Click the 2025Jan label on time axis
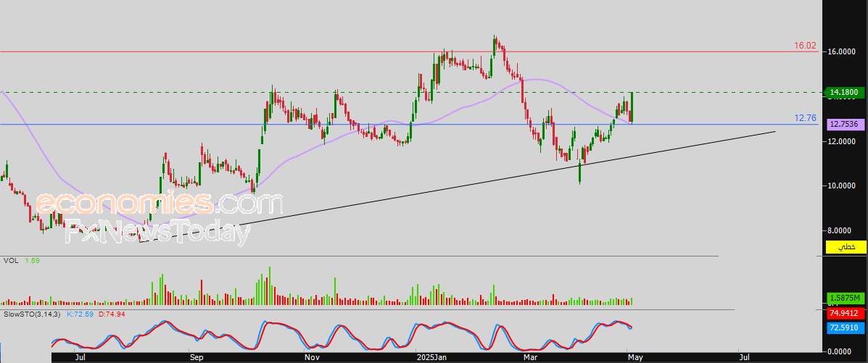The height and width of the screenshot is (363, 868). pos(431,357)
